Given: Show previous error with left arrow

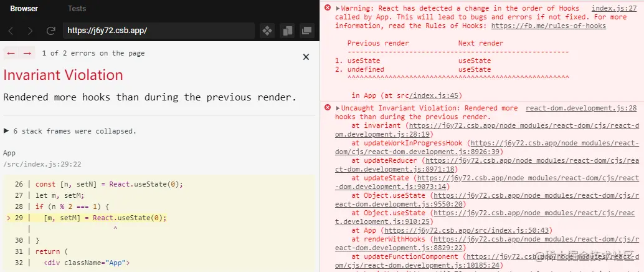Looking at the screenshot, I should click(x=11, y=53).
